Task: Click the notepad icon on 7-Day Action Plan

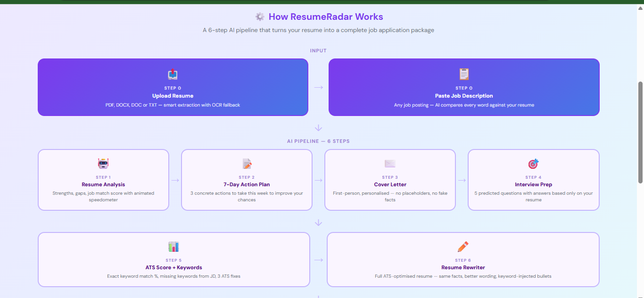Action: (247, 164)
